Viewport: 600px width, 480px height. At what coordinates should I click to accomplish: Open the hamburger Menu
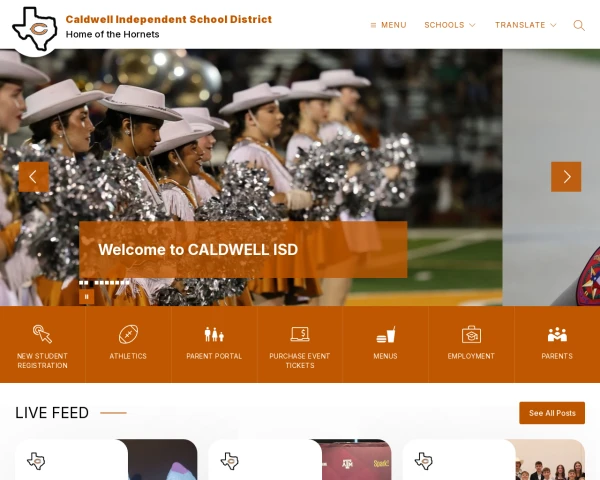(x=388, y=25)
